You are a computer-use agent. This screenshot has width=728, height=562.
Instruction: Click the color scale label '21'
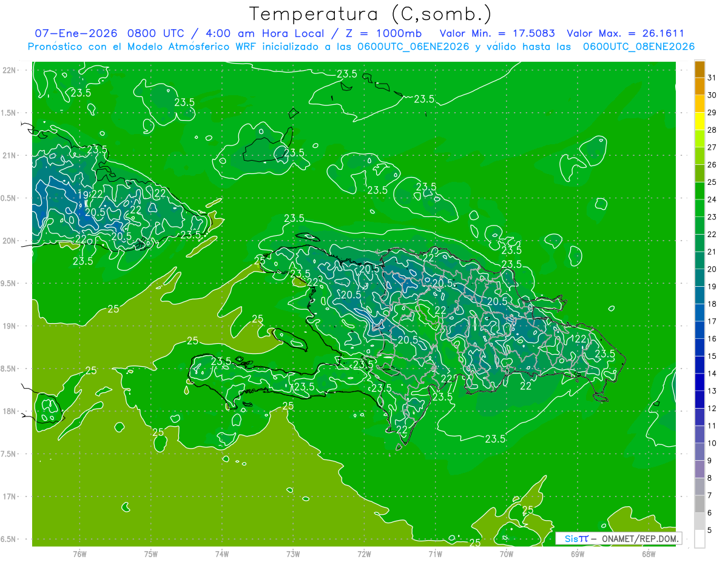712,252
